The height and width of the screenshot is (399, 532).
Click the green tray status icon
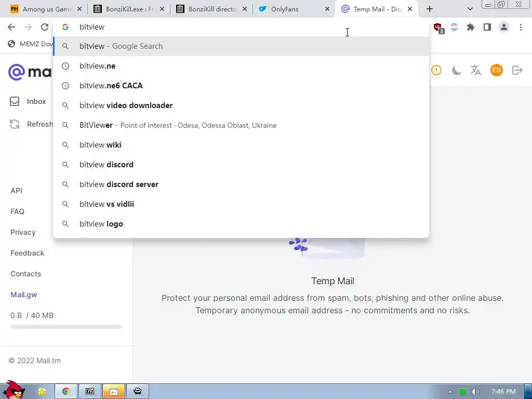pos(462,392)
